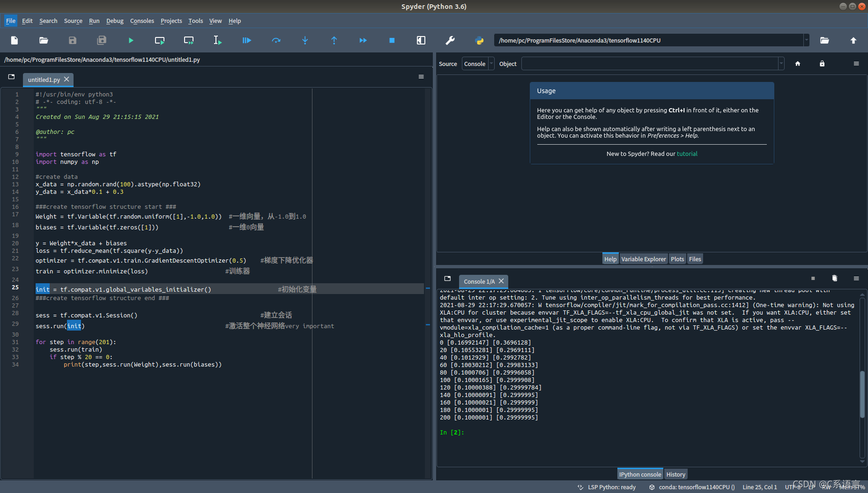Step over current line debug icon
The width and height of the screenshot is (868, 493).
click(x=276, y=40)
